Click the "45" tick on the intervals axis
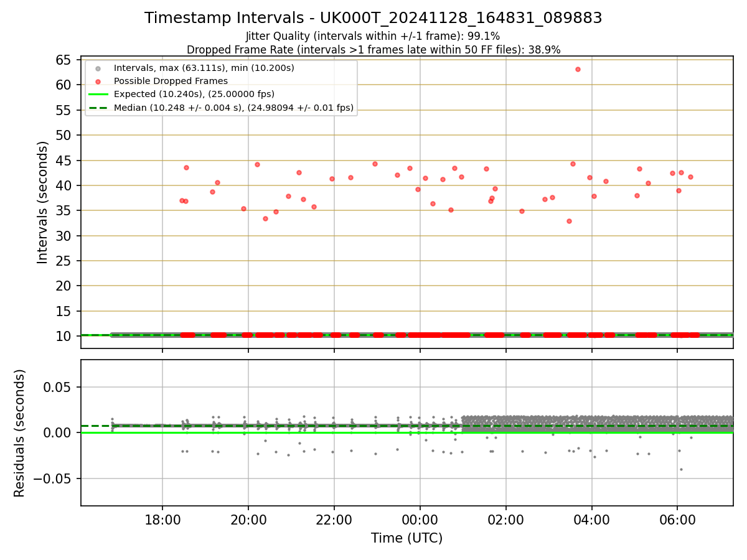The height and width of the screenshot is (560, 747). 64,161
